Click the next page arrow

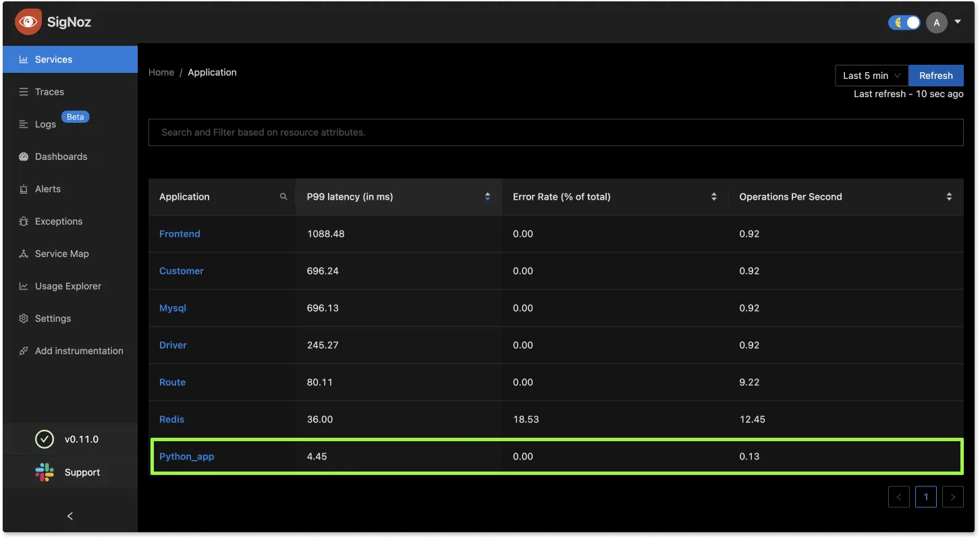pos(953,497)
